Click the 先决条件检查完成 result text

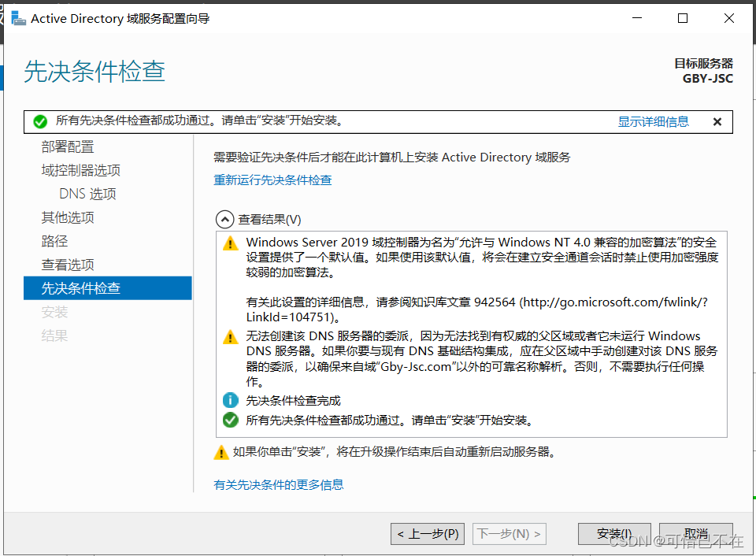(x=293, y=401)
